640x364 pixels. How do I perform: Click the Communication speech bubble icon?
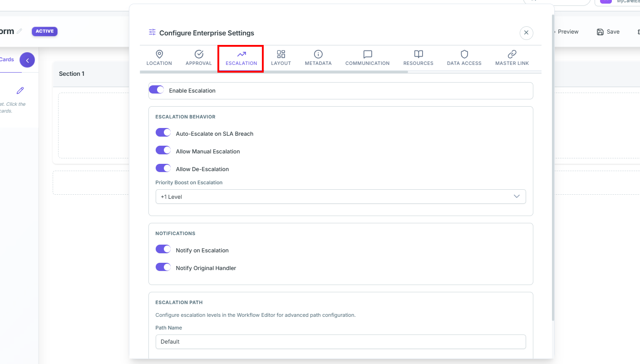(368, 54)
